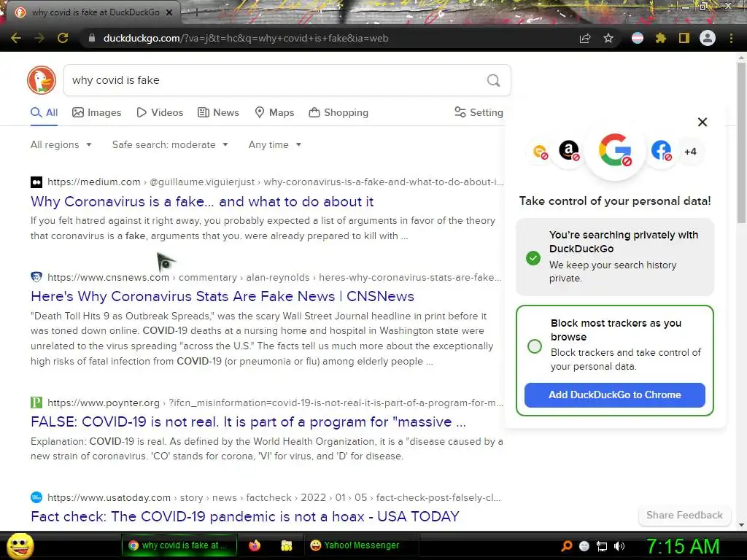Viewport: 747px width, 560px height.
Task: Go back with browser back arrow
Action: coord(16,38)
